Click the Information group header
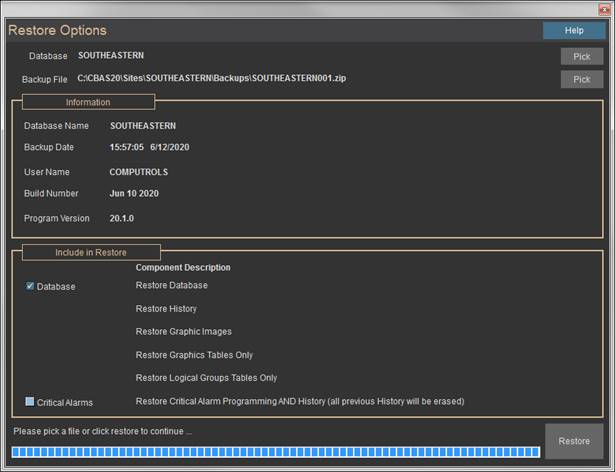The width and height of the screenshot is (615, 472). pos(88,102)
